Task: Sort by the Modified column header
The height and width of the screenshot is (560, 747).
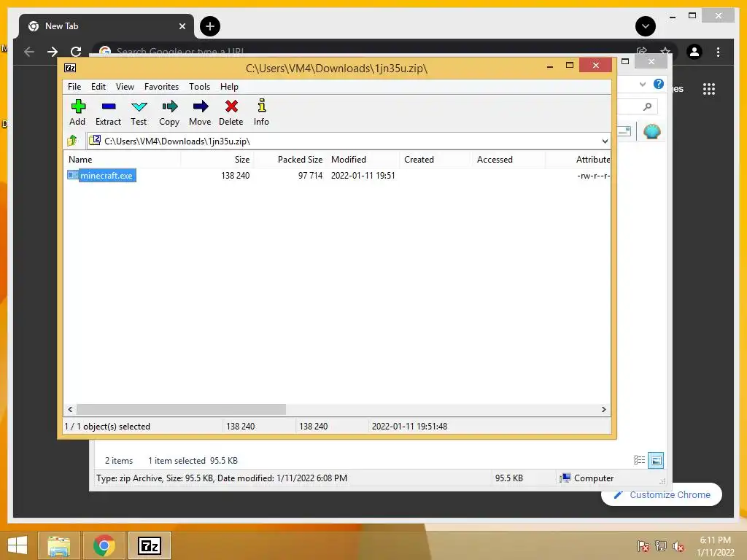Action: click(x=363, y=160)
